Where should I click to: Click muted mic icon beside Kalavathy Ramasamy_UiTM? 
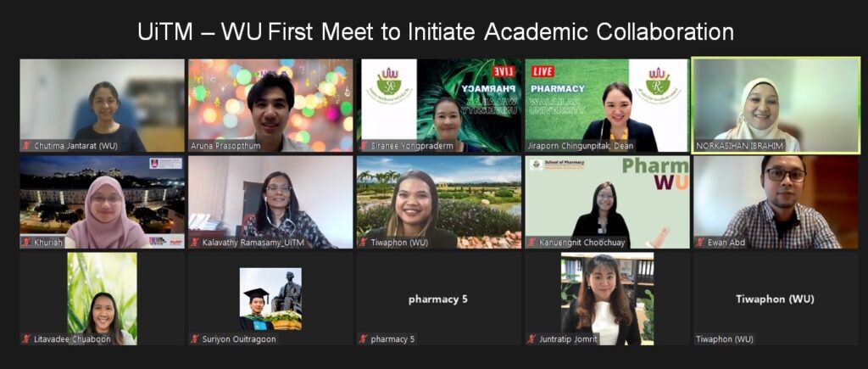click(194, 242)
